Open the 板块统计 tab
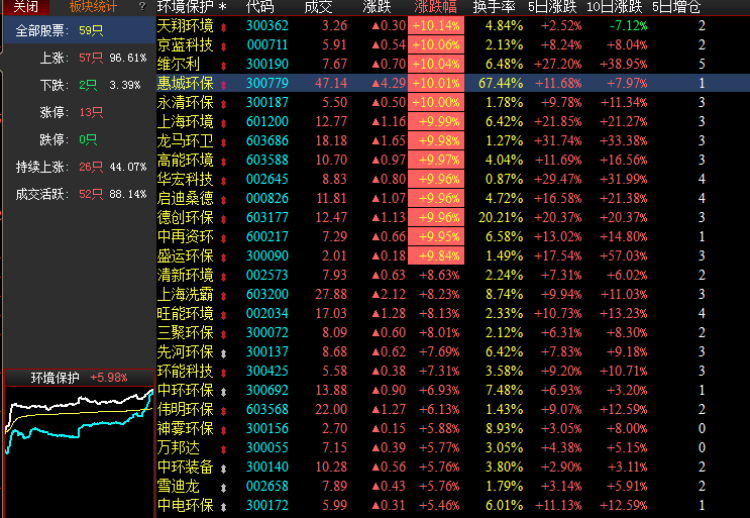Screen dimensions: 750x518 [x=92, y=7]
